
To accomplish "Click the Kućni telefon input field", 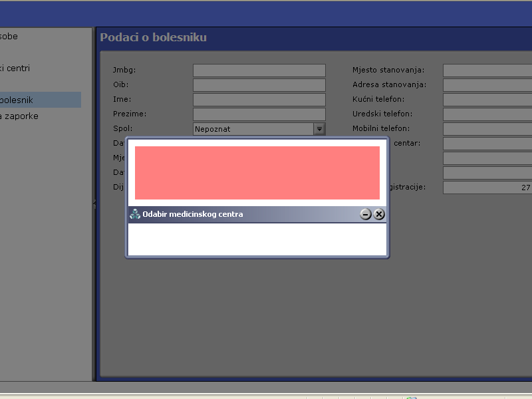I will tap(487, 100).
